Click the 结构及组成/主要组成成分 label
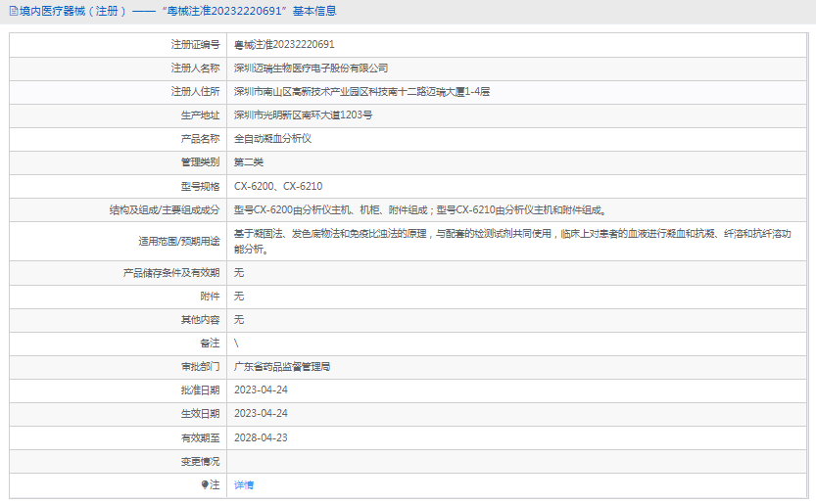The height and width of the screenshot is (504, 816). click(165, 210)
